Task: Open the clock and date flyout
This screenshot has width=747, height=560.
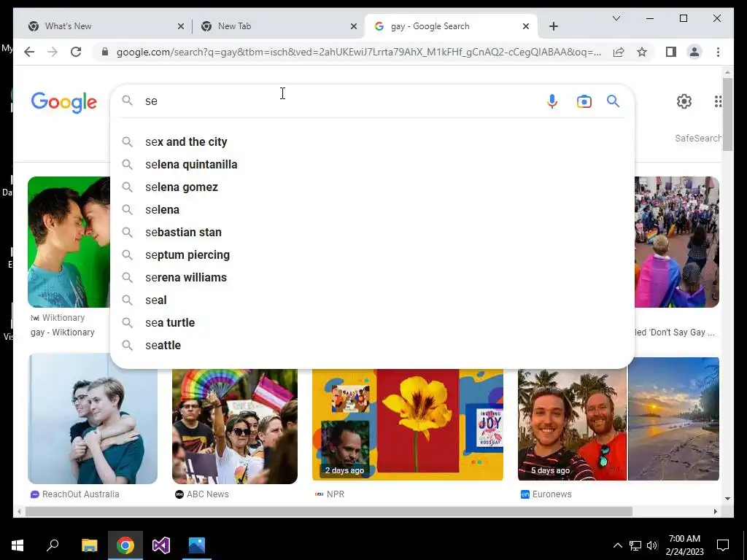Action: (684, 545)
